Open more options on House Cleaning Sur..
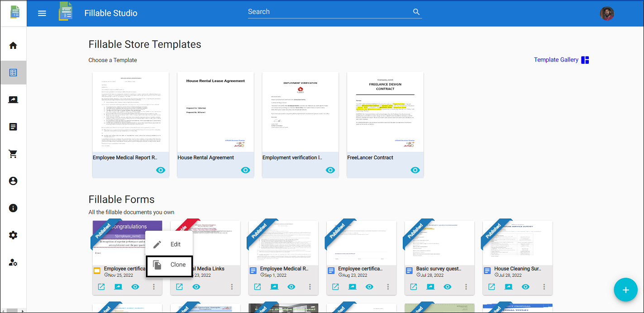644x313 pixels. coord(544,287)
